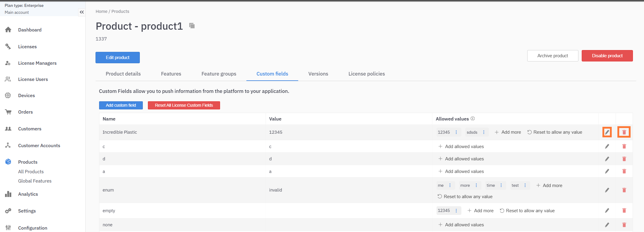Click Reset All License Custom Fields
The width and height of the screenshot is (644, 232).
184,105
